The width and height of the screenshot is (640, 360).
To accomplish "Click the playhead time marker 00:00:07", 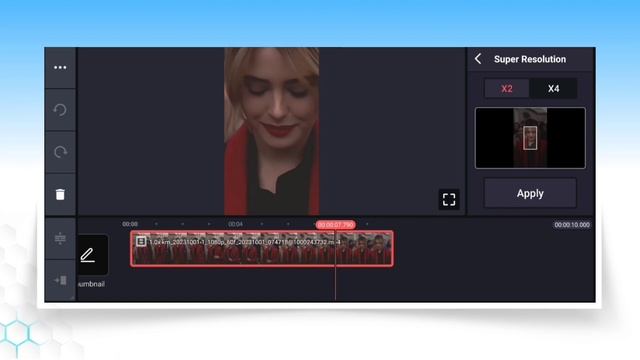I will tap(336, 224).
